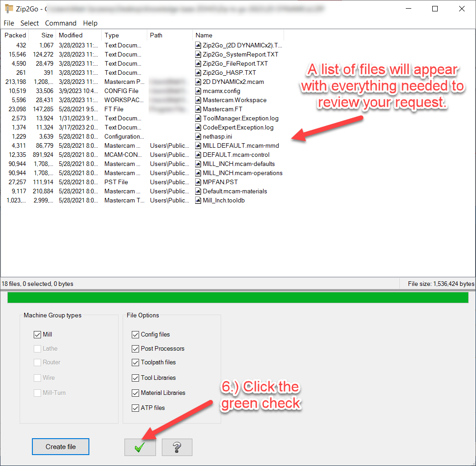Sort list by the Modified column header
This screenshot has height=466, width=476.
pyautogui.click(x=78, y=35)
